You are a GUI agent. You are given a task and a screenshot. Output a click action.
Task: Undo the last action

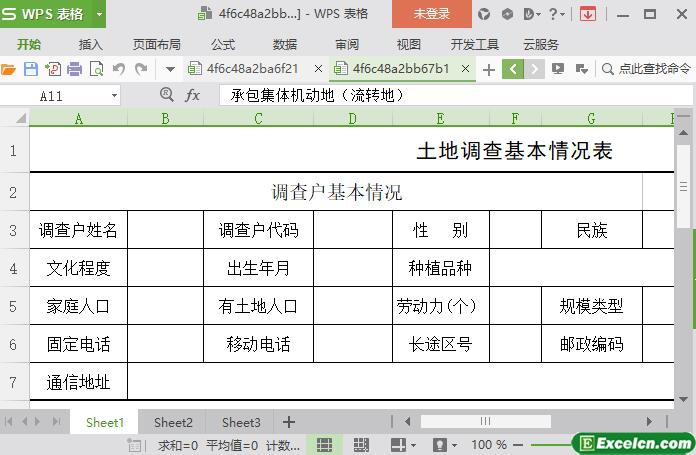tap(119, 69)
